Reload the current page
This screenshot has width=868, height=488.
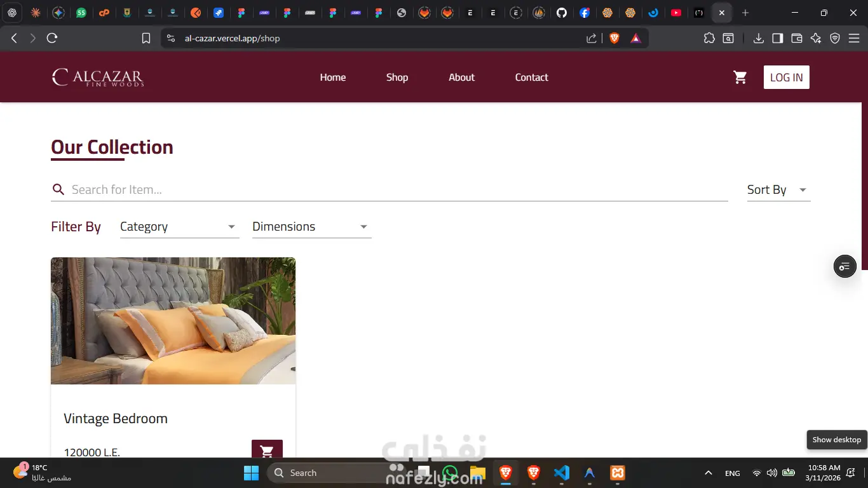52,38
